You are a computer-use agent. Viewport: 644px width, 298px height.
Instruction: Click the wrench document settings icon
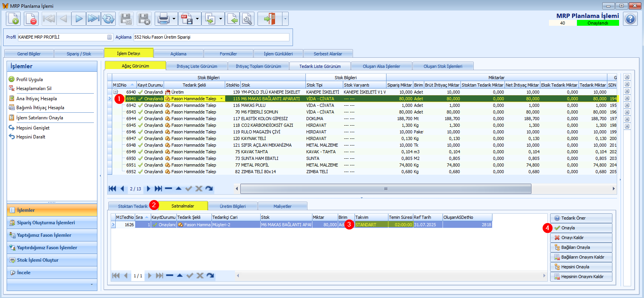tap(247, 19)
